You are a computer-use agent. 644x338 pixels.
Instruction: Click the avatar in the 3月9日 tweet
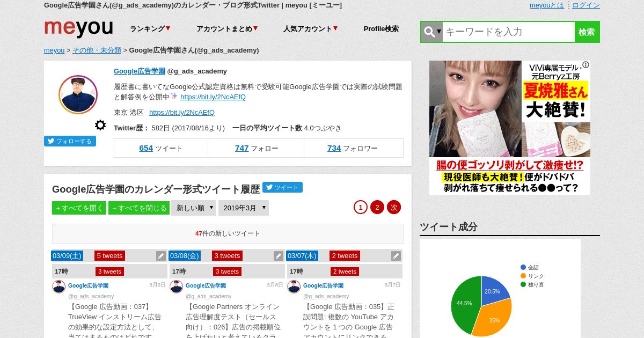59,286
